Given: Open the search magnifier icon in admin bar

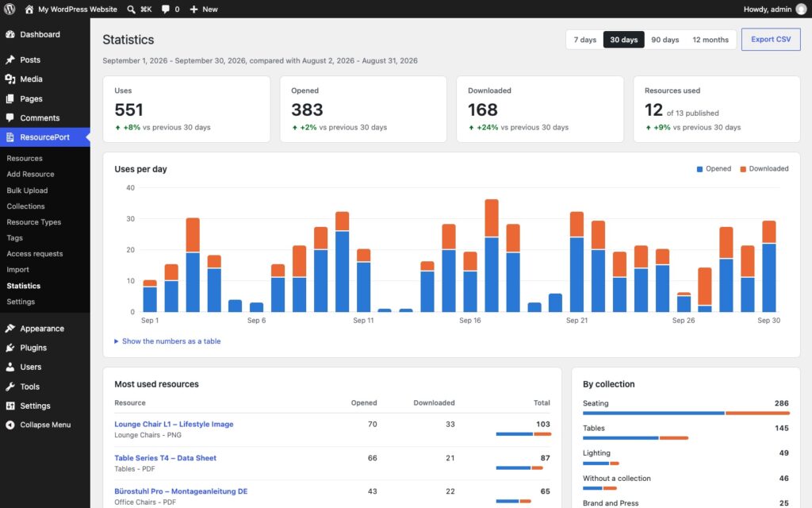Looking at the screenshot, I should pos(131,10).
